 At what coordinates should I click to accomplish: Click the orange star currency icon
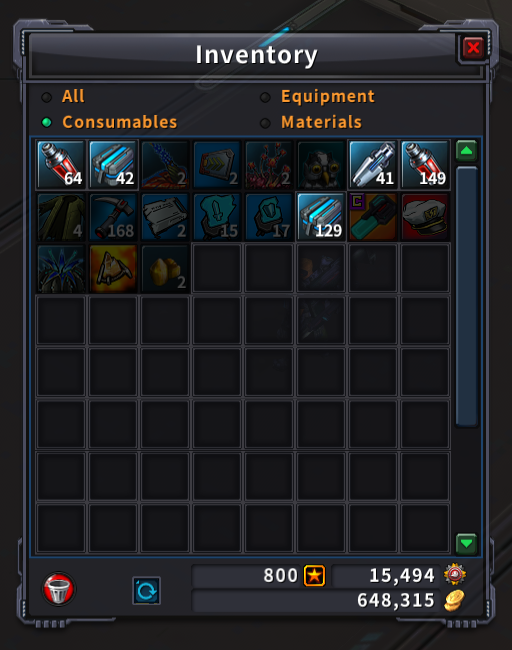point(314,575)
